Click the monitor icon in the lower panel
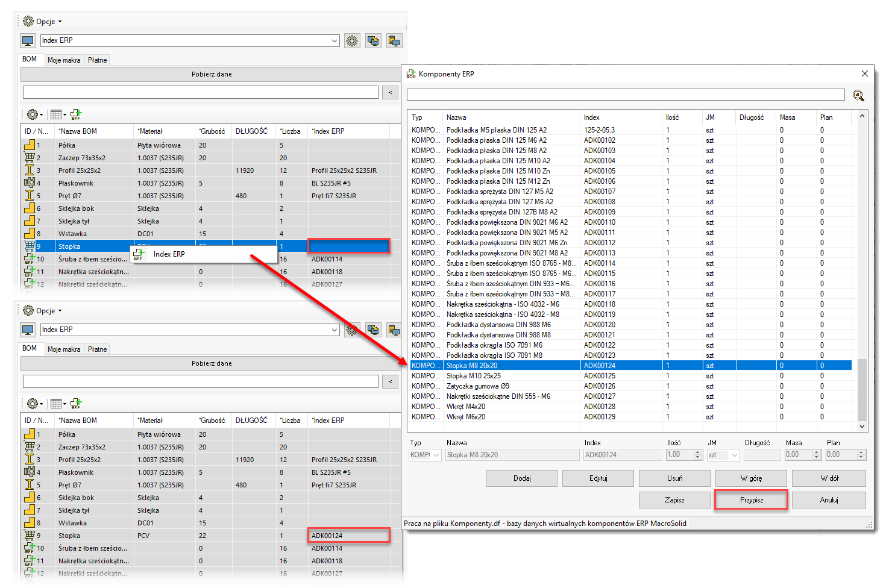 pyautogui.click(x=28, y=330)
